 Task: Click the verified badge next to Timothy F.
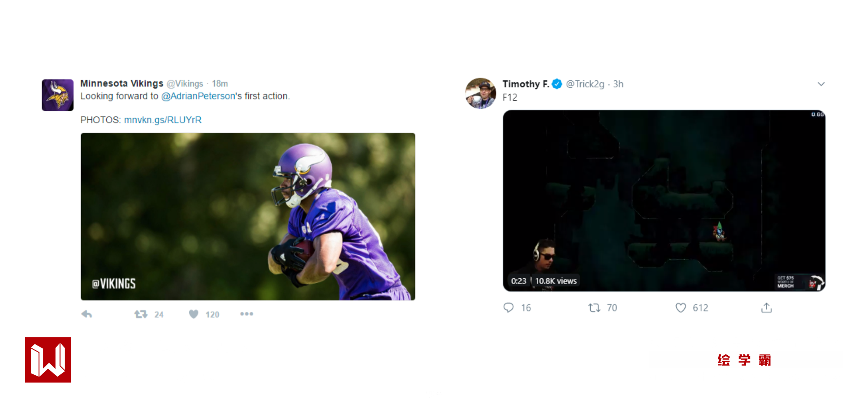557,84
